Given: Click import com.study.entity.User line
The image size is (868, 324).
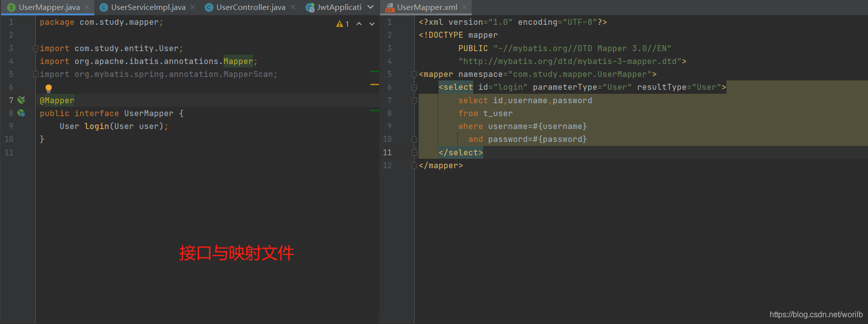Looking at the screenshot, I should click(111, 48).
